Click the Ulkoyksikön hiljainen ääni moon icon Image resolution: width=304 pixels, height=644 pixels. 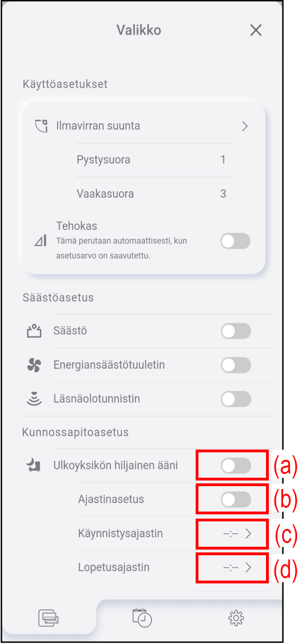[34, 466]
